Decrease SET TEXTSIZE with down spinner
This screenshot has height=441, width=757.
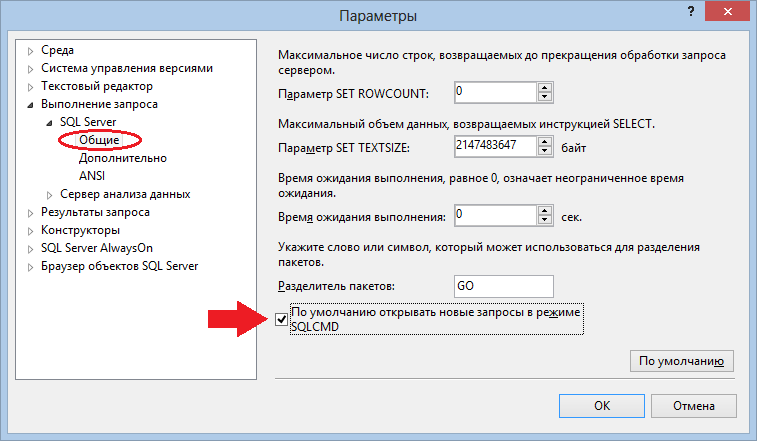pos(545,151)
